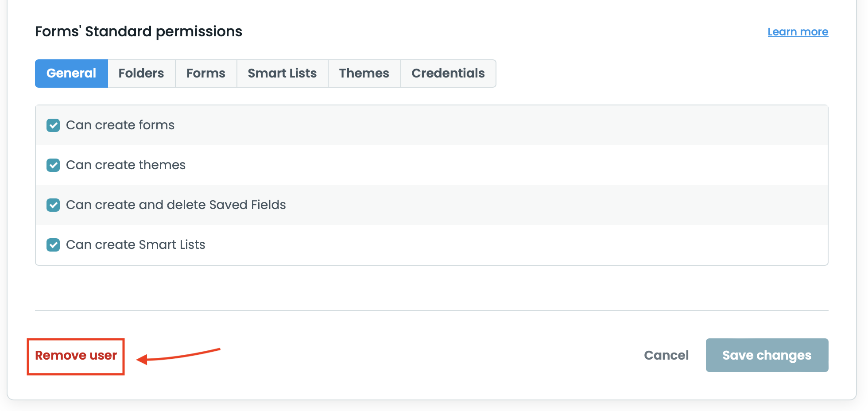Viewport: 868px width, 411px height.
Task: Click the 'Learn more' link
Action: click(798, 32)
